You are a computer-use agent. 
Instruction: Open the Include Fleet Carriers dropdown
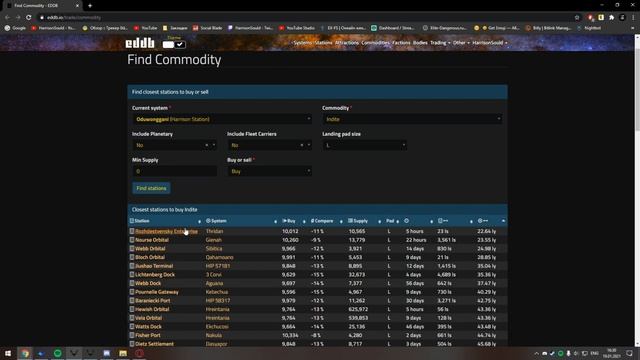point(269,145)
